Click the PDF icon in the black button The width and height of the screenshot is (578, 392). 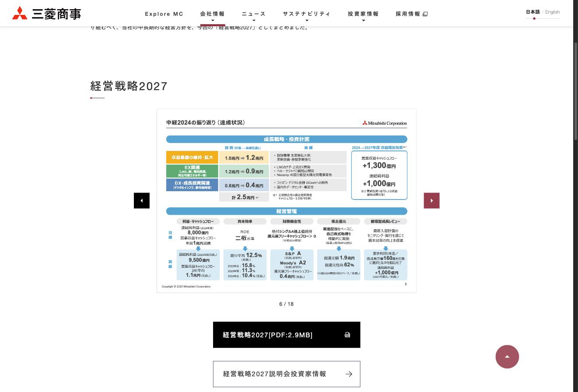(347, 335)
